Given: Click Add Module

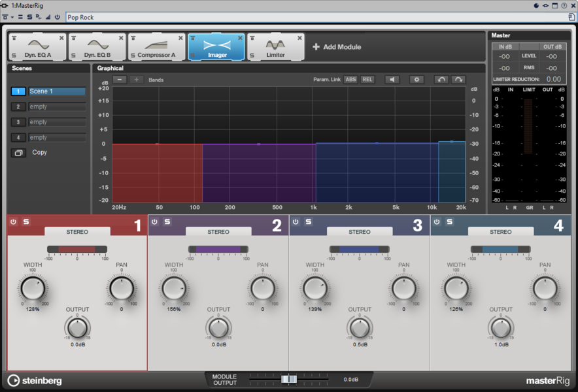Looking at the screenshot, I should (337, 47).
